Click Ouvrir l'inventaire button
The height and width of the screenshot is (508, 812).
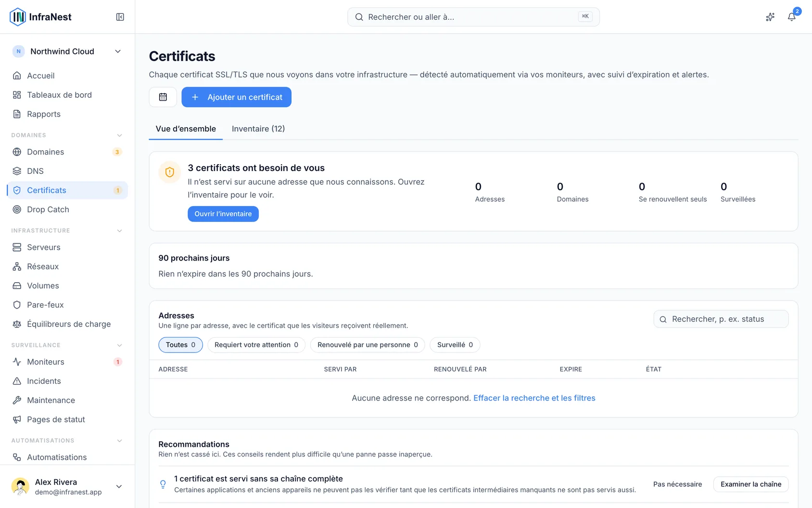[x=223, y=214]
